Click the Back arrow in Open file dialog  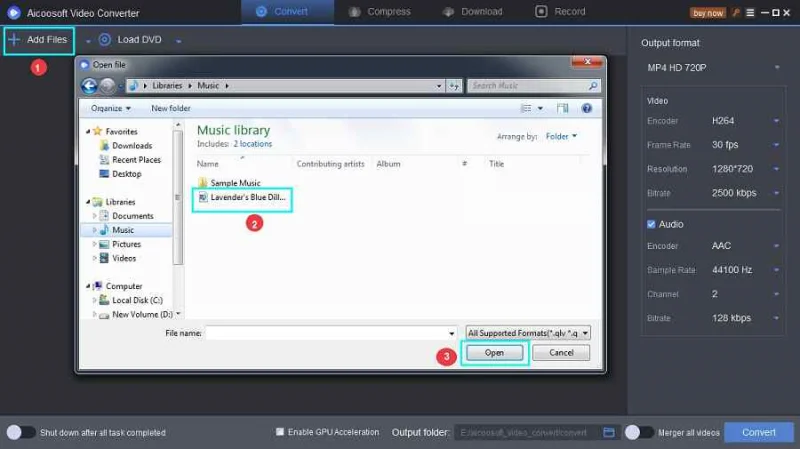(x=89, y=86)
